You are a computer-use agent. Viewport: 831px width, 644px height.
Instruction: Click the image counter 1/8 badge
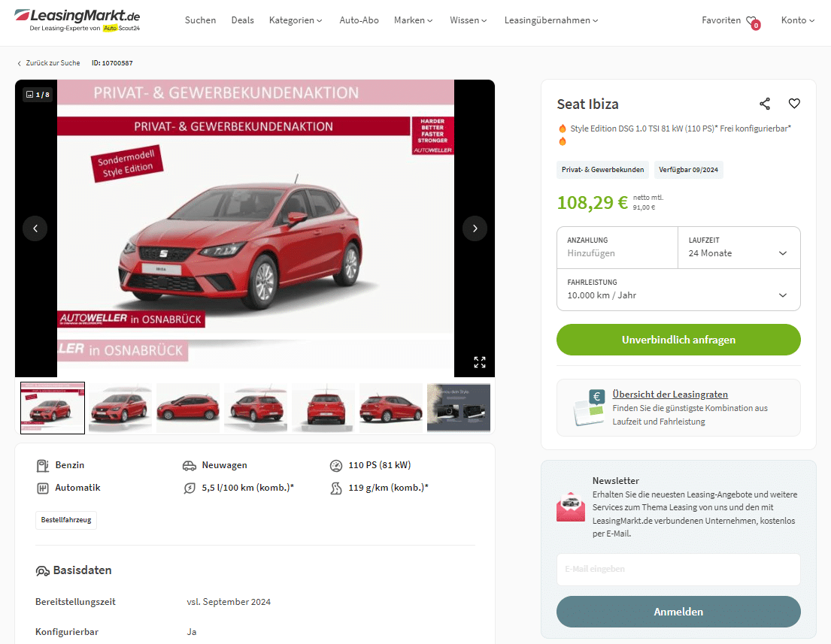(x=38, y=94)
